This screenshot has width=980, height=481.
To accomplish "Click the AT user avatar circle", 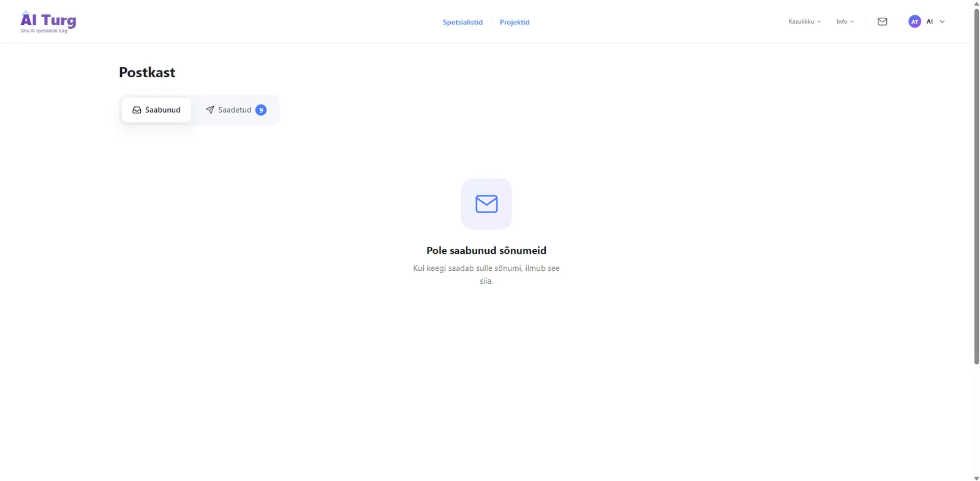I will click(x=914, y=21).
